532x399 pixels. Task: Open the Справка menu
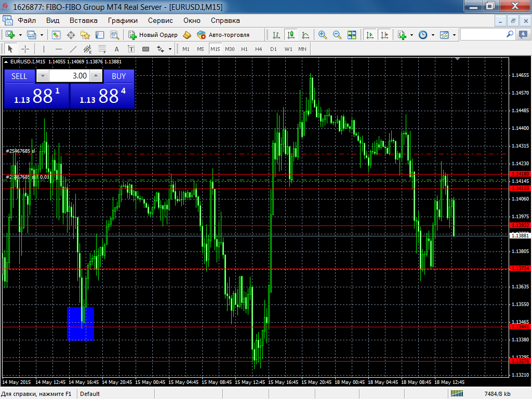click(225, 20)
